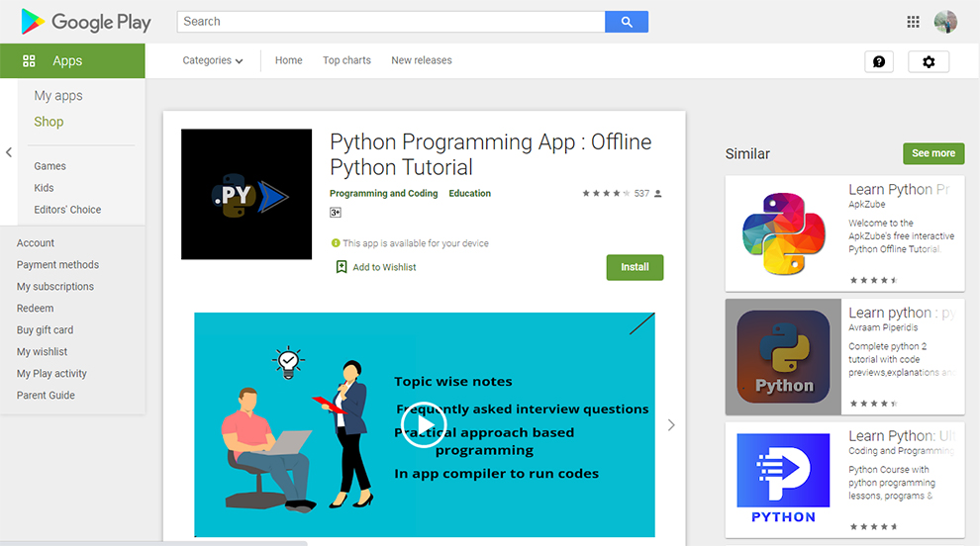Open the settings gear icon
This screenshot has height=546, width=980.
[x=929, y=61]
